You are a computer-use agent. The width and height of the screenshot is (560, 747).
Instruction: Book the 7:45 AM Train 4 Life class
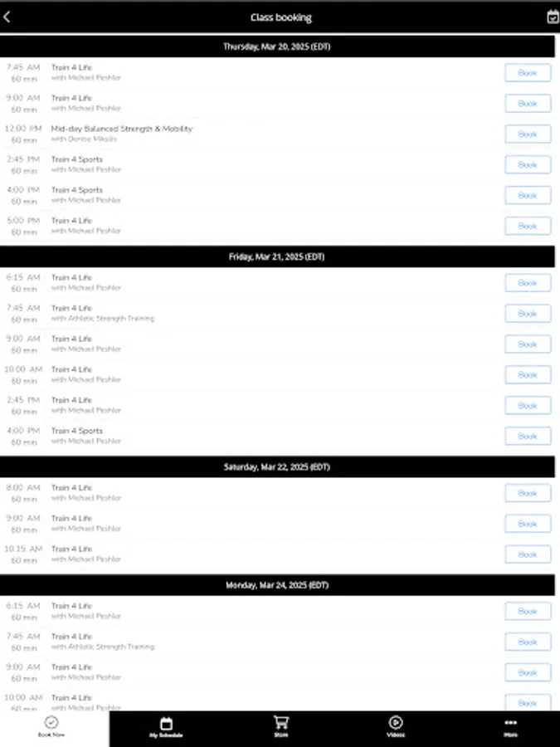(x=528, y=73)
